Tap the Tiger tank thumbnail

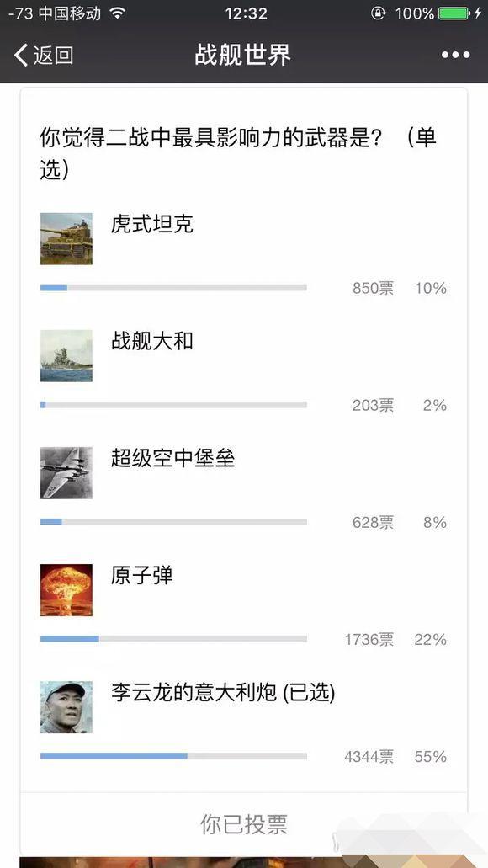coord(66,238)
